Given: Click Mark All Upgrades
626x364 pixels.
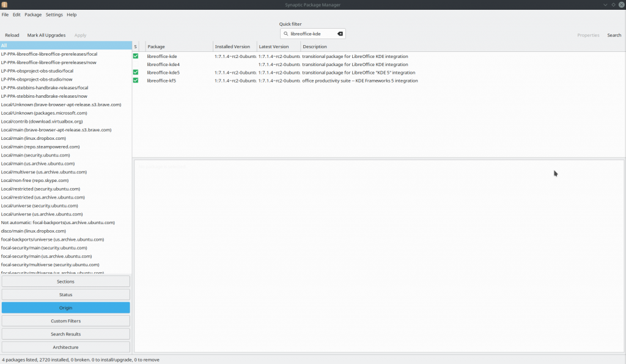Looking at the screenshot, I should [46, 35].
